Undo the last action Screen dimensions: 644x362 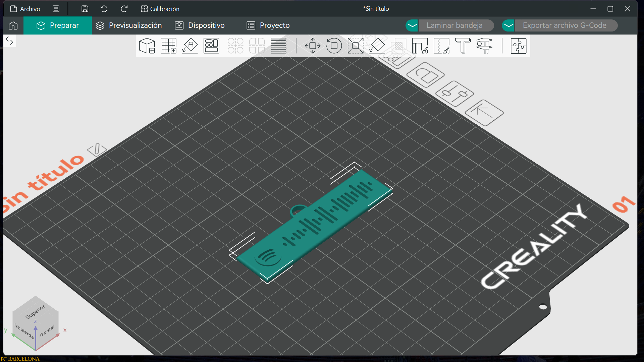(x=104, y=9)
